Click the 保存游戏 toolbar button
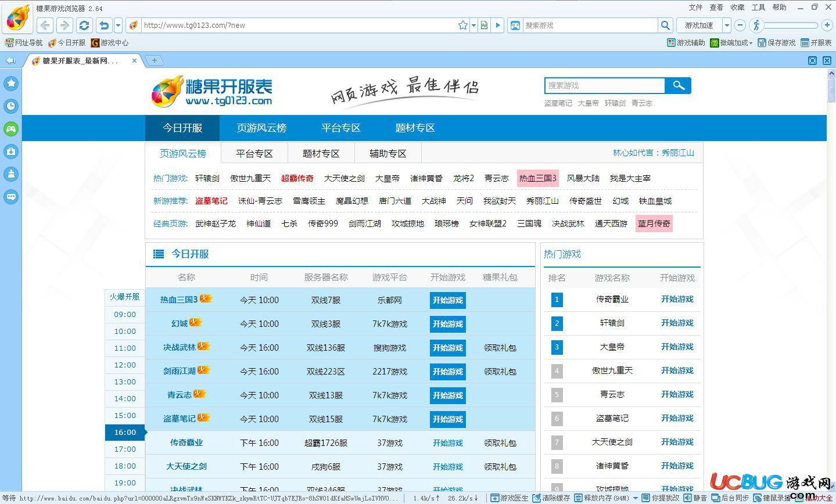Screen dimensions: 836x504 coord(777,43)
